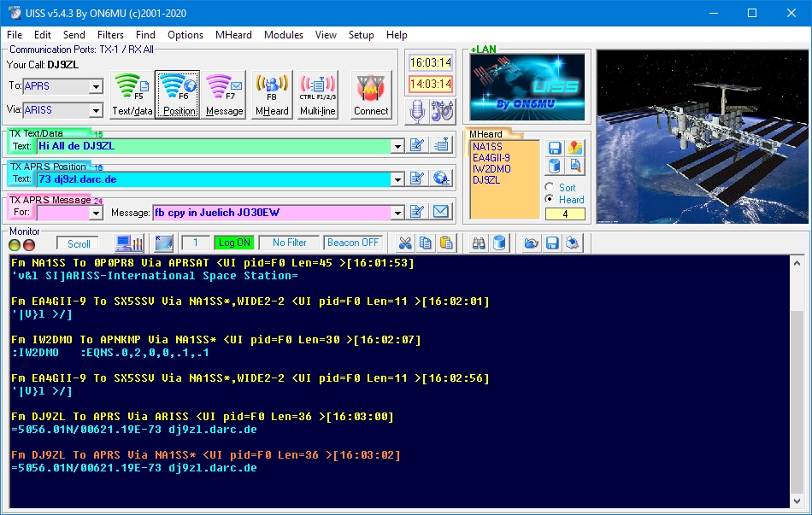Open the Setup menu
Viewport: 812px width, 515px height.
[361, 35]
